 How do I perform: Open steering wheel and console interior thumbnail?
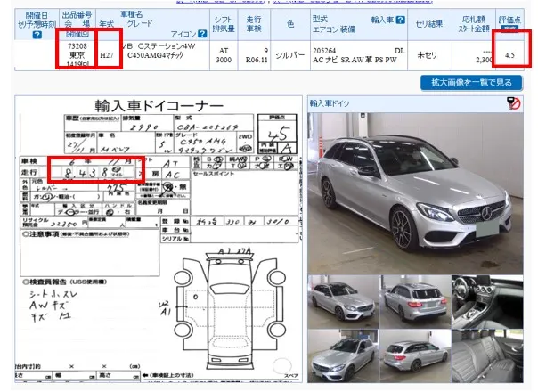pos(487,301)
